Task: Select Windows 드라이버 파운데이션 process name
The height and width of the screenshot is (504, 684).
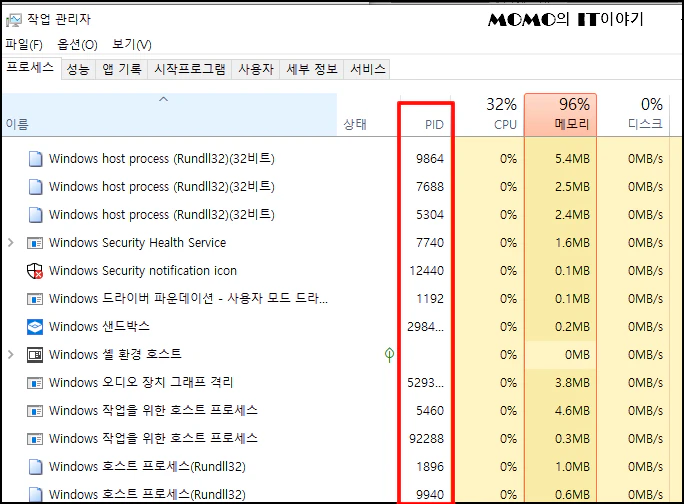Action: pyautogui.click(x=188, y=298)
